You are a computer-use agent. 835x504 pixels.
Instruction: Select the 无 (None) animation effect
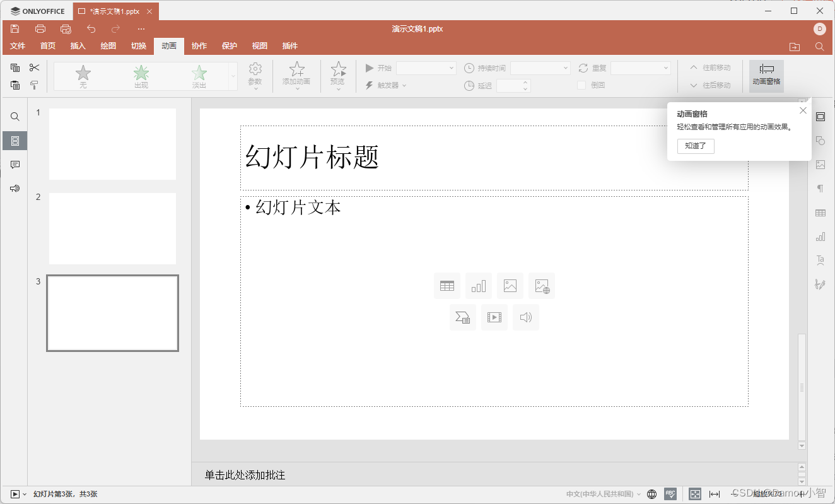(83, 76)
